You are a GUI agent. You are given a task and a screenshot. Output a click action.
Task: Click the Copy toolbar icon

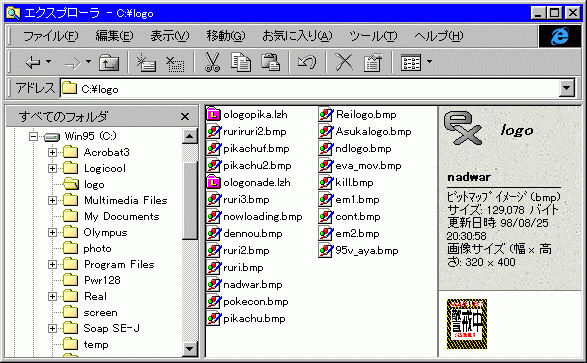click(241, 62)
